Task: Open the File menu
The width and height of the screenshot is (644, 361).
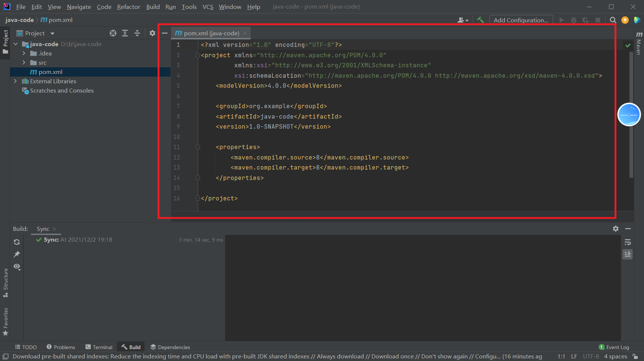Action: [21, 7]
